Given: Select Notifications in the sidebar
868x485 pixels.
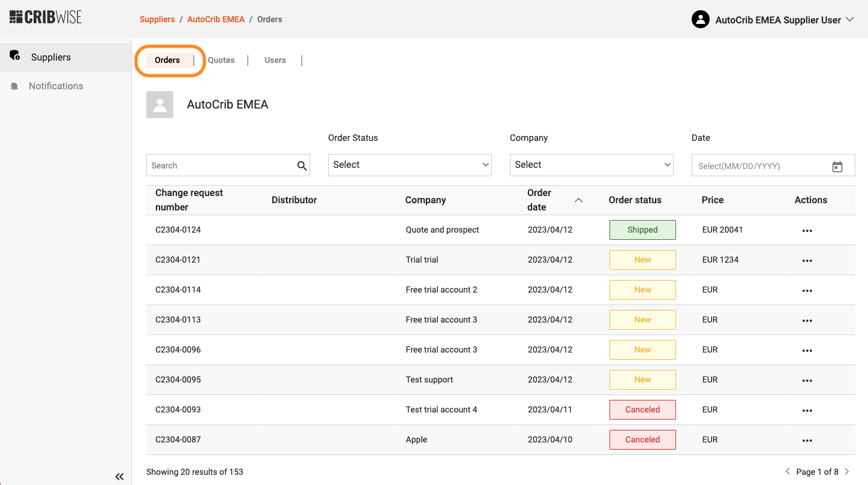Looking at the screenshot, I should [56, 86].
